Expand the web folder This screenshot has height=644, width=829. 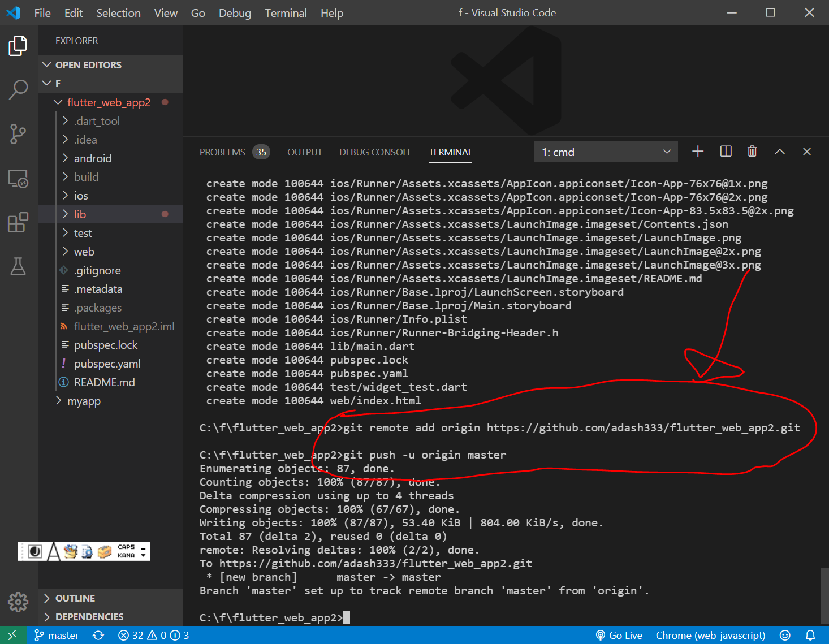pos(110,252)
